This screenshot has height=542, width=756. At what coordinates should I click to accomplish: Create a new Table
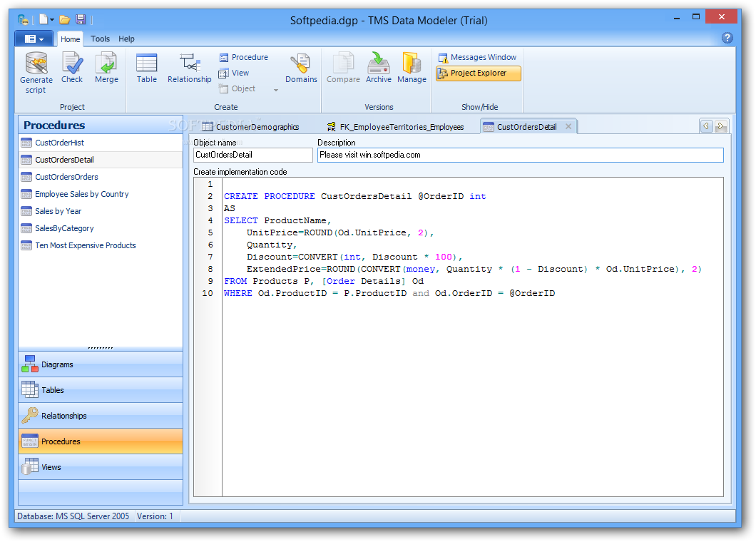pos(147,68)
